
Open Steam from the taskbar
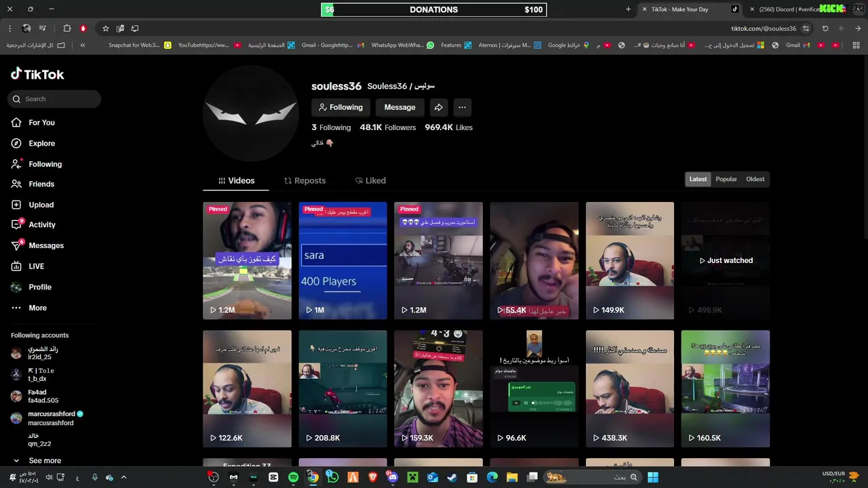(x=452, y=477)
